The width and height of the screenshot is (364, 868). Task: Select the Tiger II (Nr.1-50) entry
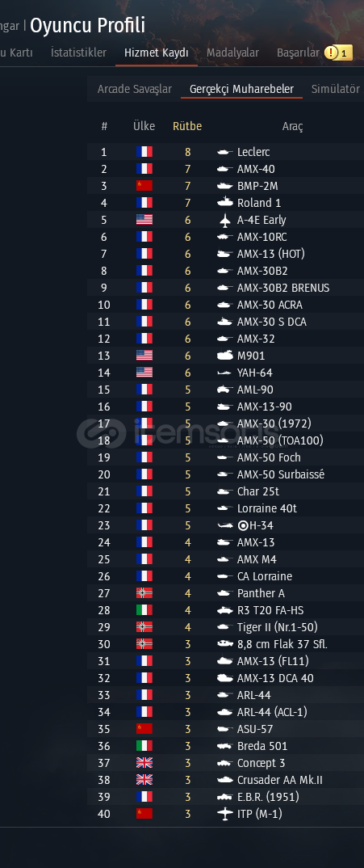(x=225, y=628)
